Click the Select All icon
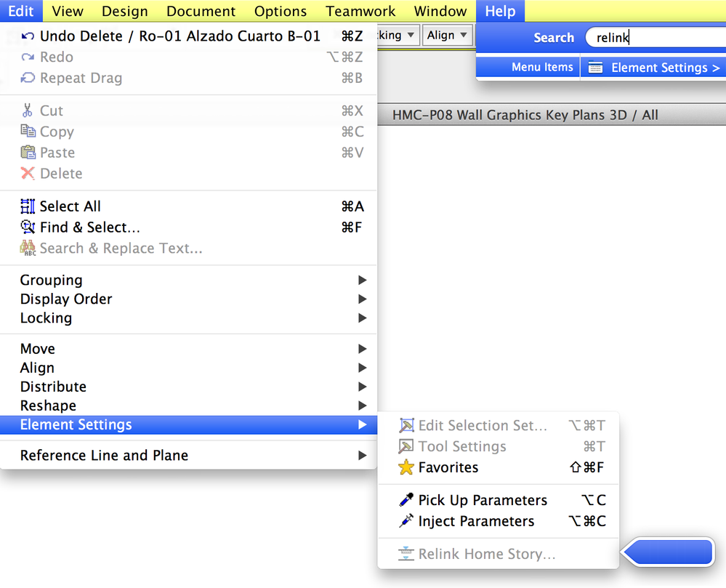Viewport: 726px width, 588px height. (28, 206)
